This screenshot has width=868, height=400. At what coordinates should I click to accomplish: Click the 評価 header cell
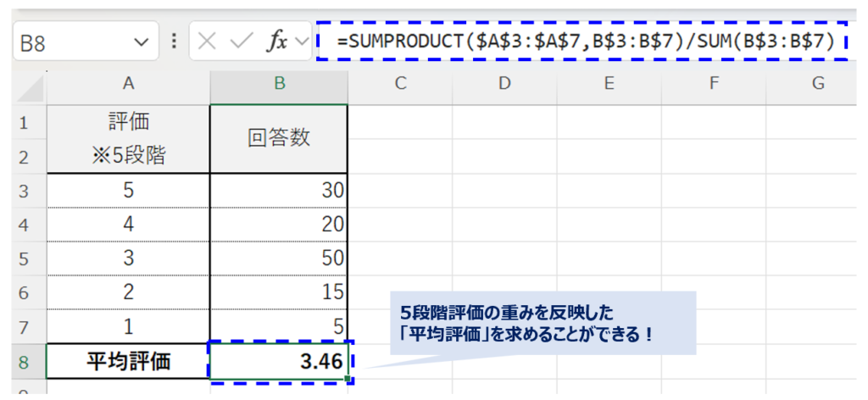tap(129, 122)
